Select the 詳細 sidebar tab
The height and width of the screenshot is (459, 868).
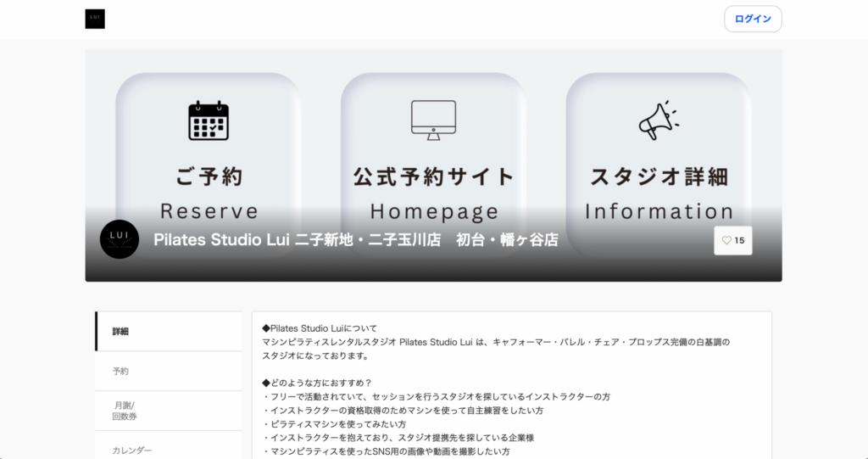(169, 332)
